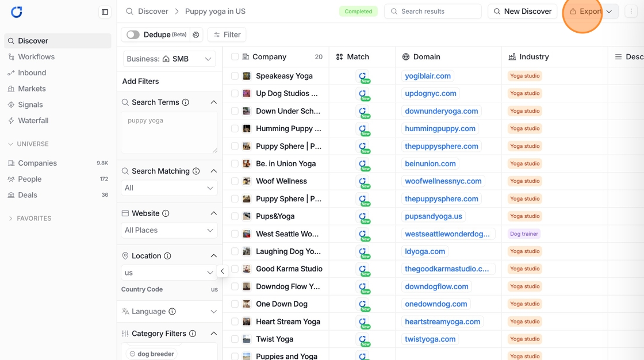Click the Company column building icon

(x=246, y=57)
